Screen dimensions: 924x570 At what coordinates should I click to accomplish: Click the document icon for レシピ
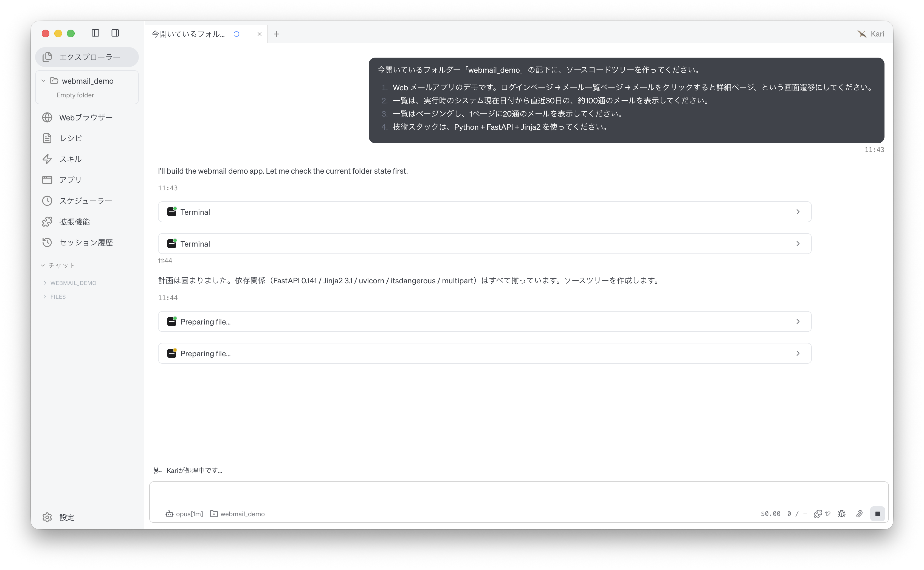(x=47, y=138)
